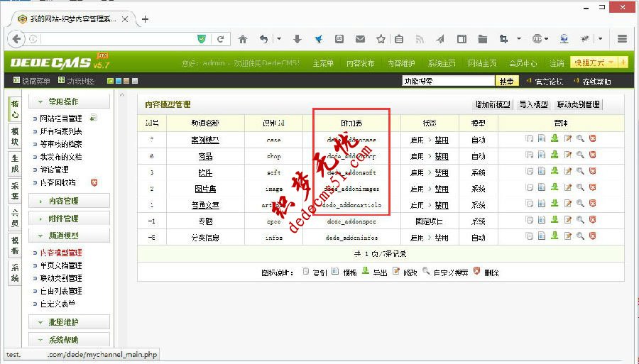Open custom search for 商品 row
639x364 pixels.
[x=580, y=155]
